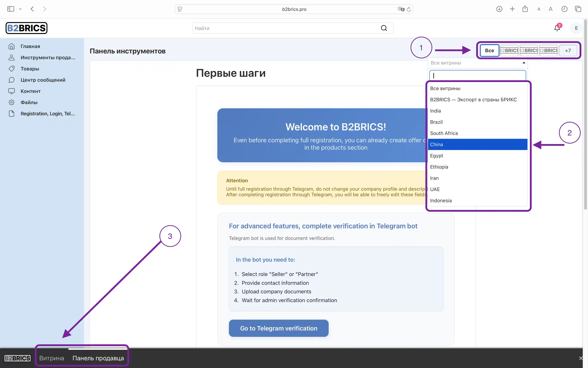Expand the +7 more storefronts button
Image resolution: width=588 pixels, height=368 pixels.
click(568, 50)
